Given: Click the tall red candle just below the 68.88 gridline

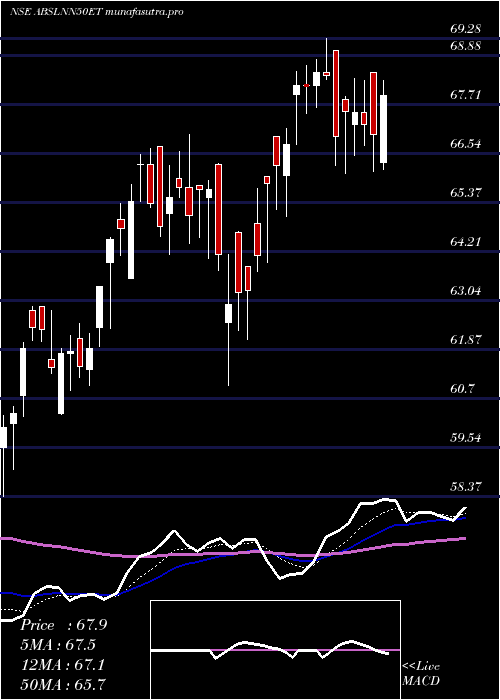Looking at the screenshot, I should point(336,93).
